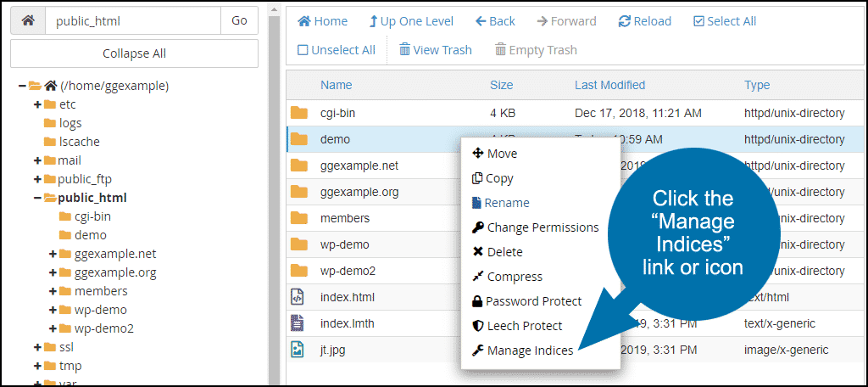Sort by the Last Modified column
868x387 pixels.
(610, 86)
